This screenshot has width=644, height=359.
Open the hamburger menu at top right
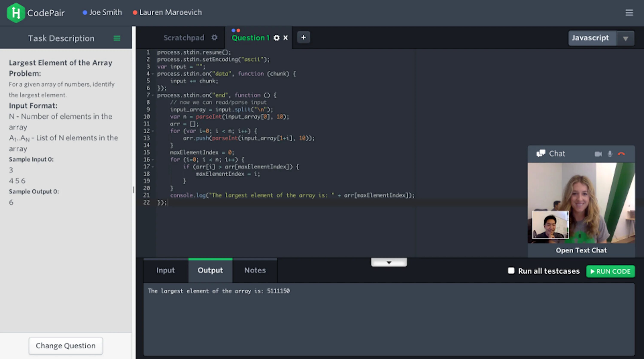coord(629,12)
